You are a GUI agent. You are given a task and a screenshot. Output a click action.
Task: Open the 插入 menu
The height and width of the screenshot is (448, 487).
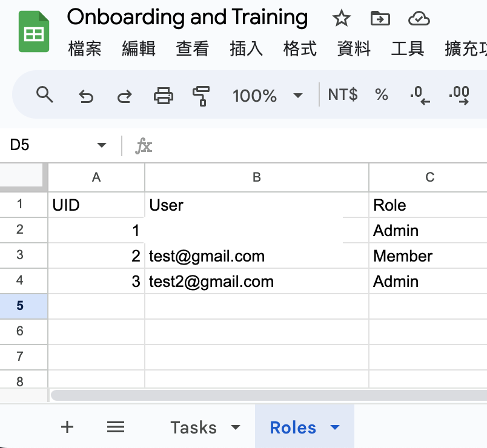(x=246, y=49)
